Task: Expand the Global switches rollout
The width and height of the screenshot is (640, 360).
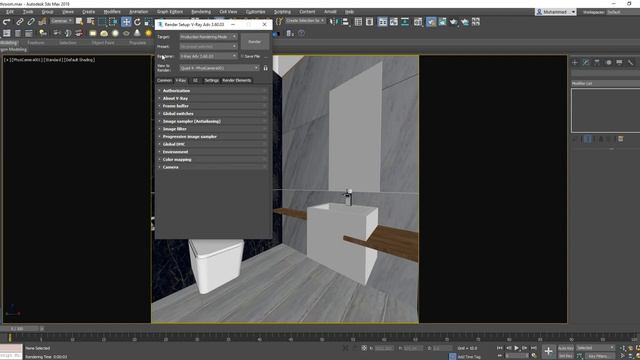Action: pyautogui.click(x=213, y=113)
